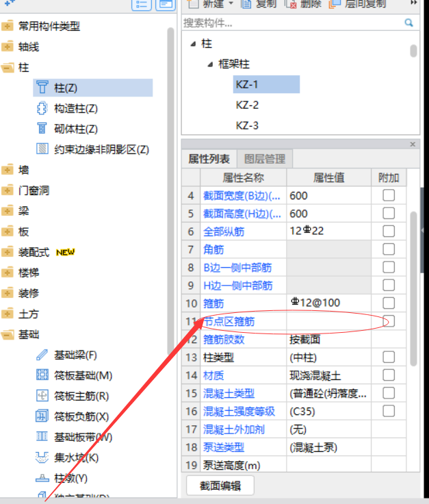Open the 混凝土类型 property link
The height and width of the screenshot is (504, 429).
click(229, 394)
